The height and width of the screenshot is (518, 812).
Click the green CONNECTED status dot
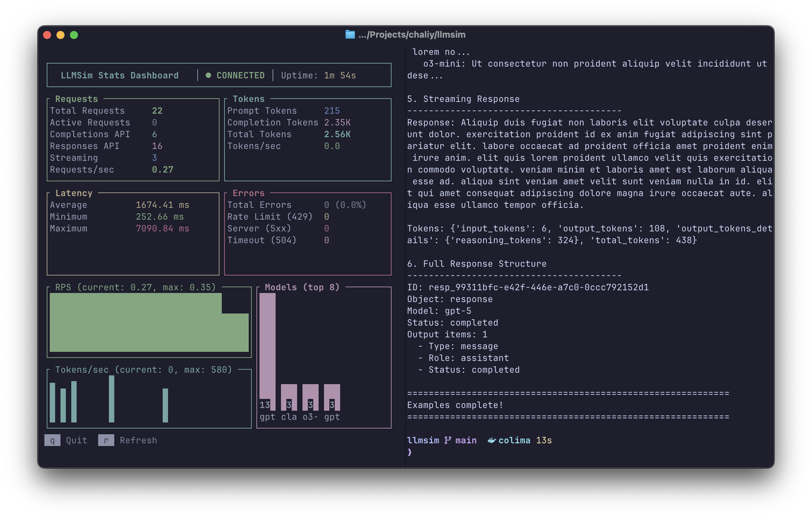[208, 75]
